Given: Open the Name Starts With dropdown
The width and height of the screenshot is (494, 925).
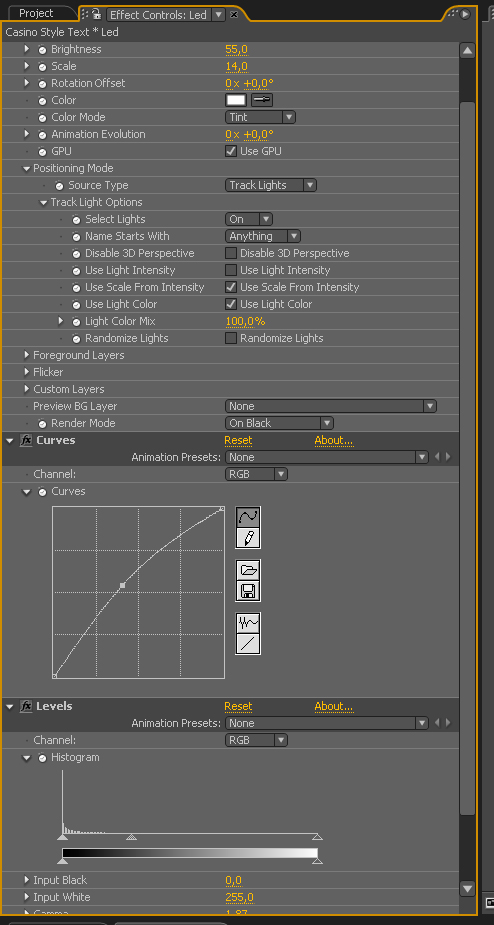Looking at the screenshot, I should click(x=263, y=236).
